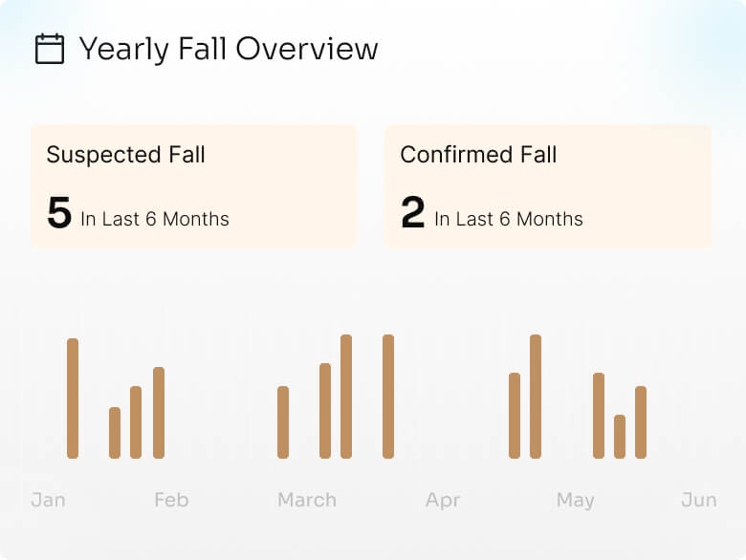
Task: Select the Feb axis label
Action: point(171,500)
